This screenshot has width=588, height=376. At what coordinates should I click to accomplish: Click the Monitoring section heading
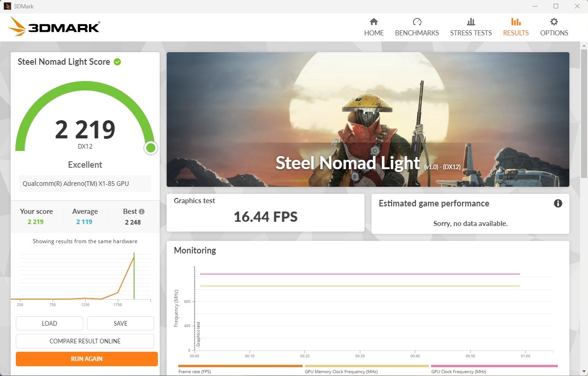coord(195,250)
